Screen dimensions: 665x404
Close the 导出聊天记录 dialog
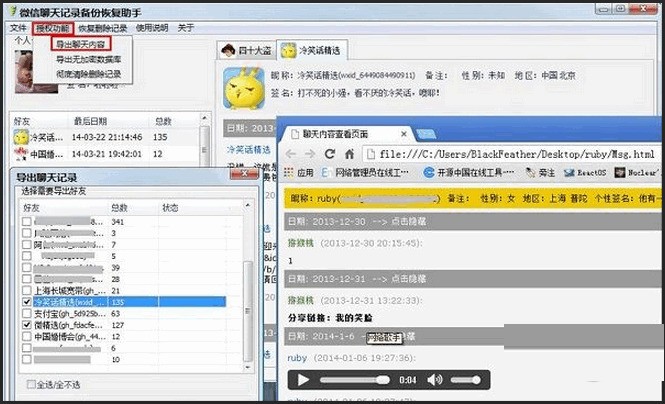tap(245, 173)
